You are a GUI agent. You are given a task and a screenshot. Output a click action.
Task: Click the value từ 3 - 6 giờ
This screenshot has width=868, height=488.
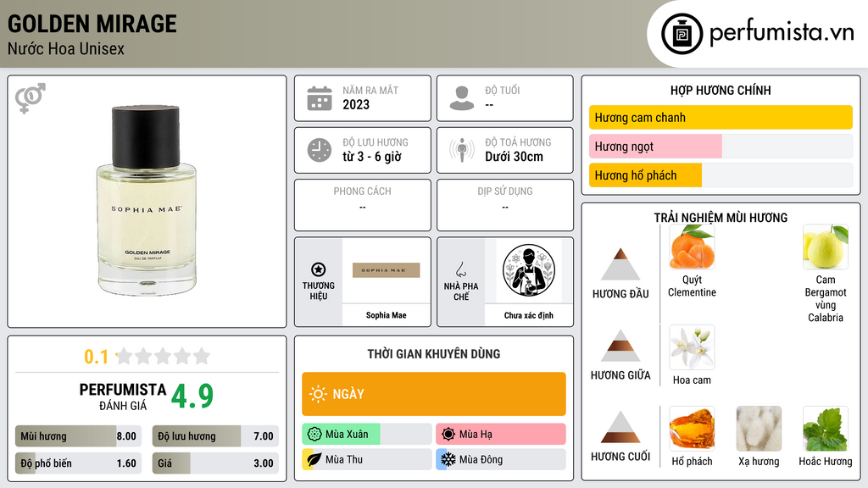372,157
